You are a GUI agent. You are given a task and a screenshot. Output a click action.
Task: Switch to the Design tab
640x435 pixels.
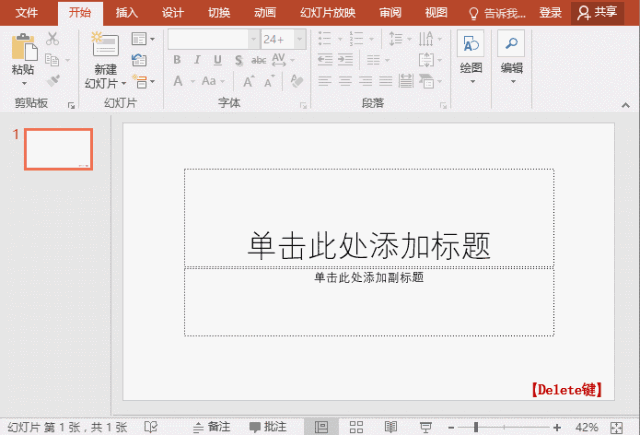pos(173,13)
